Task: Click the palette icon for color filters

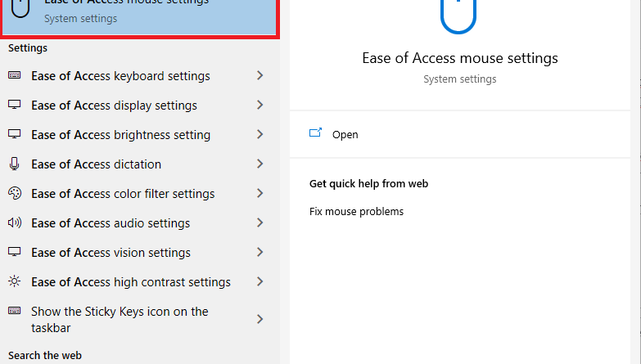Action: [14, 193]
